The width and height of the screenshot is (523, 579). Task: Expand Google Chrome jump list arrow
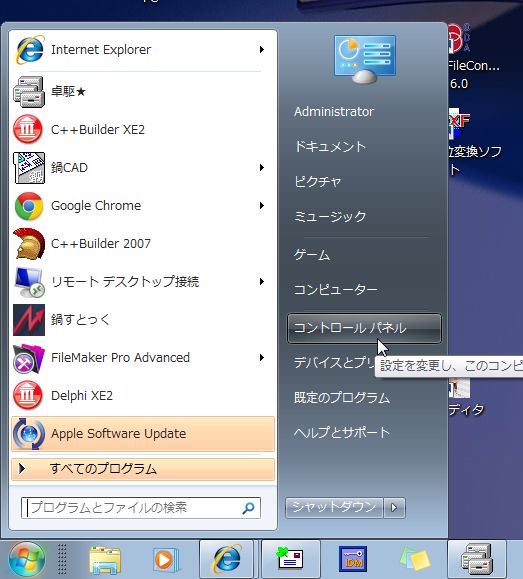point(262,206)
